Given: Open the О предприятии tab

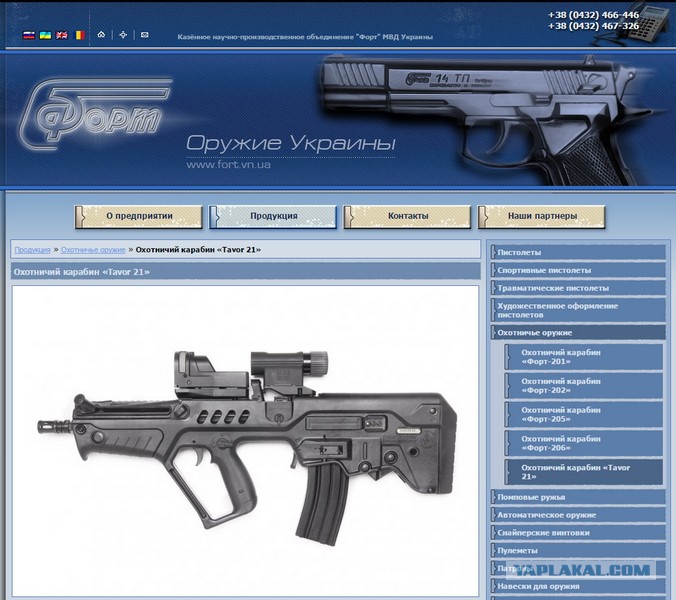Looking at the screenshot, I should [x=138, y=216].
